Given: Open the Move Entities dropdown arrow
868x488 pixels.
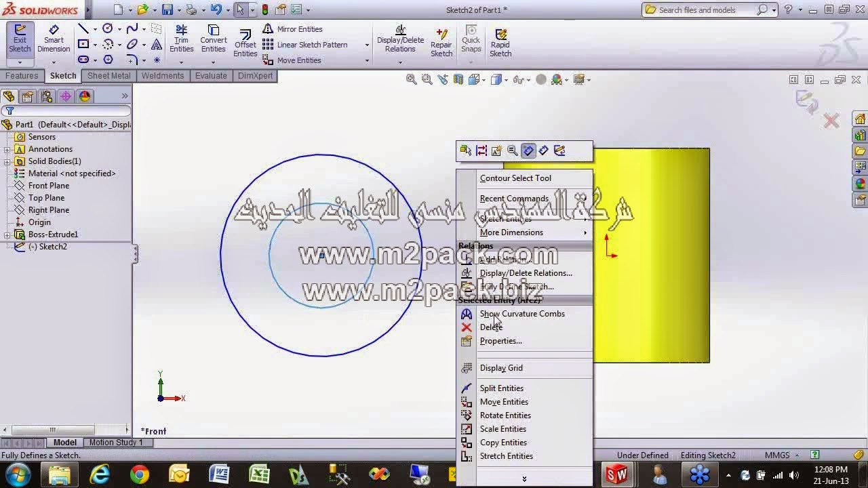Looking at the screenshot, I should pos(367,60).
